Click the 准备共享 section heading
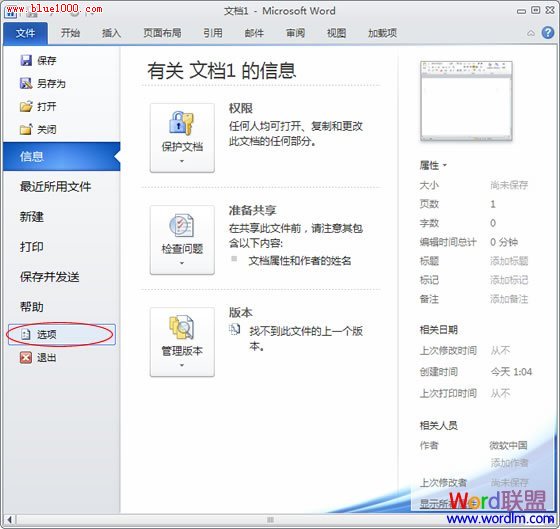This screenshot has height=529, width=560. (252, 210)
